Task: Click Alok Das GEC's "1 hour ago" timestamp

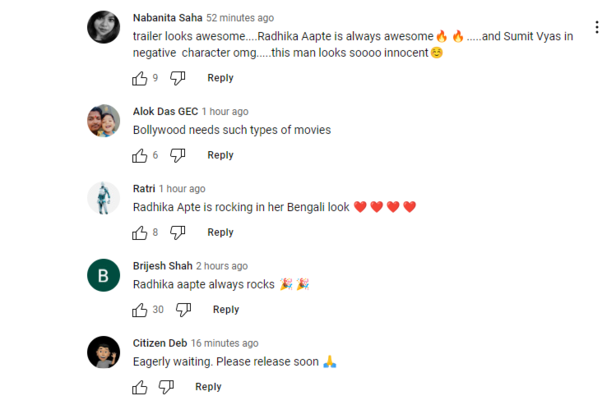Action: point(225,111)
